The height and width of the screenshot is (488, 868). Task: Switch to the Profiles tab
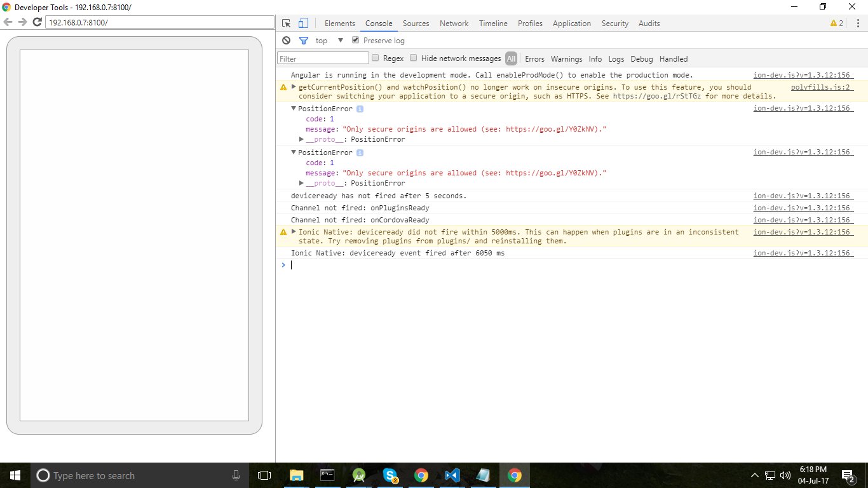pos(530,24)
